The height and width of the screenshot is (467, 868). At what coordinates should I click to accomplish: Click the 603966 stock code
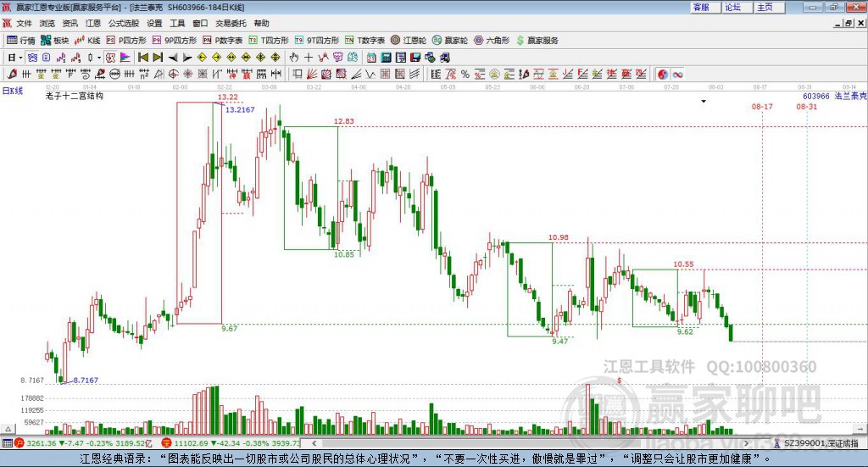point(816,96)
